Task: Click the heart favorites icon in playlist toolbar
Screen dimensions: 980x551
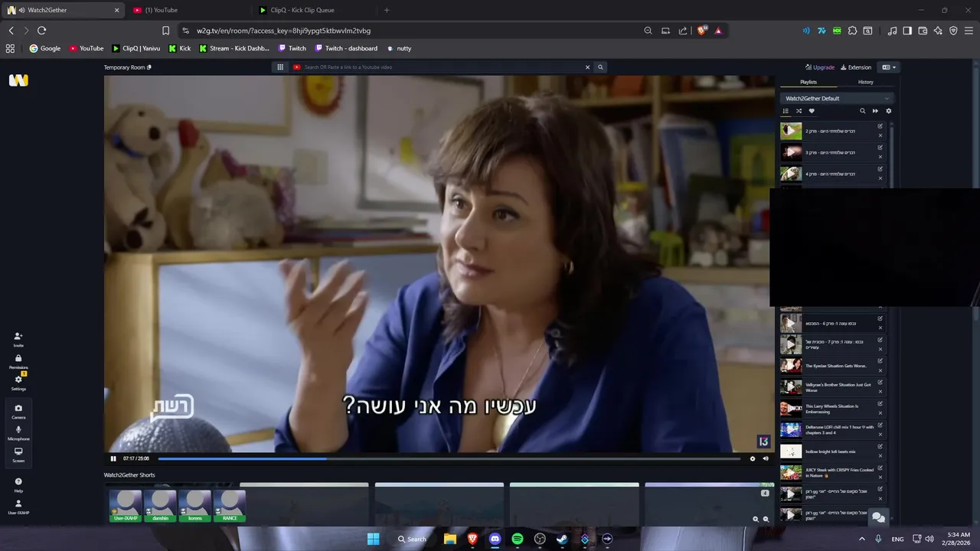Action: click(x=812, y=111)
